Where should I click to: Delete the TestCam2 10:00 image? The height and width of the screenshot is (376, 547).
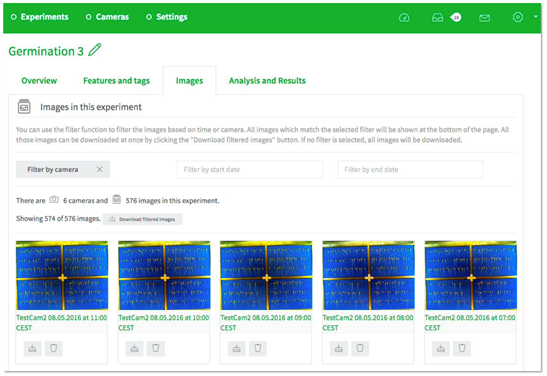tap(156, 348)
